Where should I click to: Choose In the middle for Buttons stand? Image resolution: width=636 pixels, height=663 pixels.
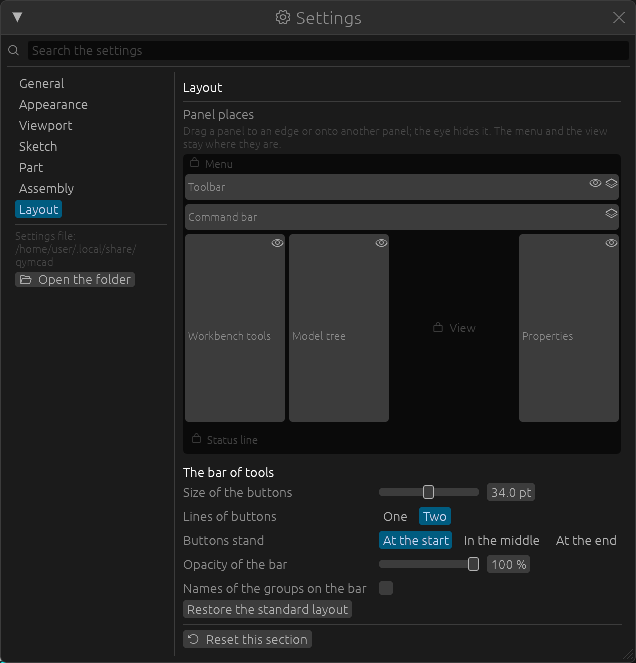[502, 540]
